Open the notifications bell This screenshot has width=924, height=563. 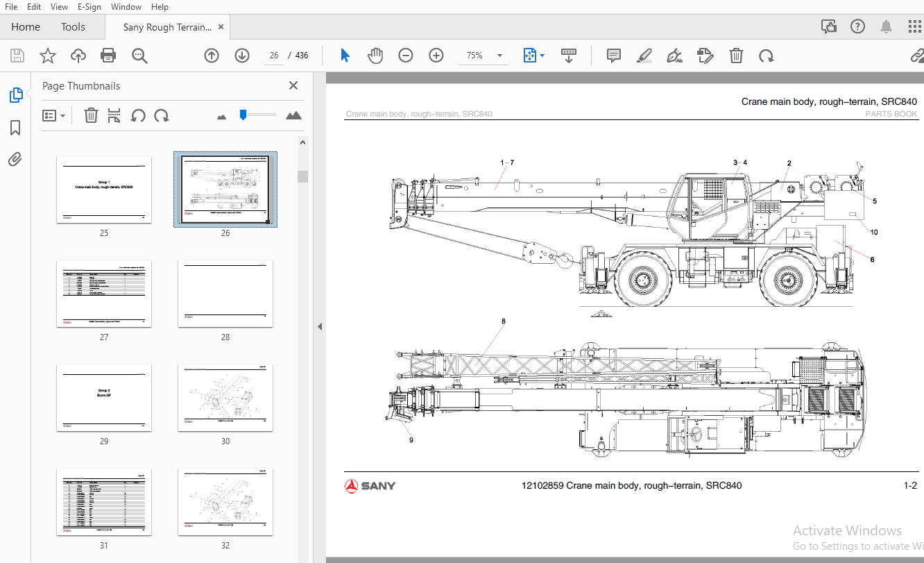(x=887, y=27)
